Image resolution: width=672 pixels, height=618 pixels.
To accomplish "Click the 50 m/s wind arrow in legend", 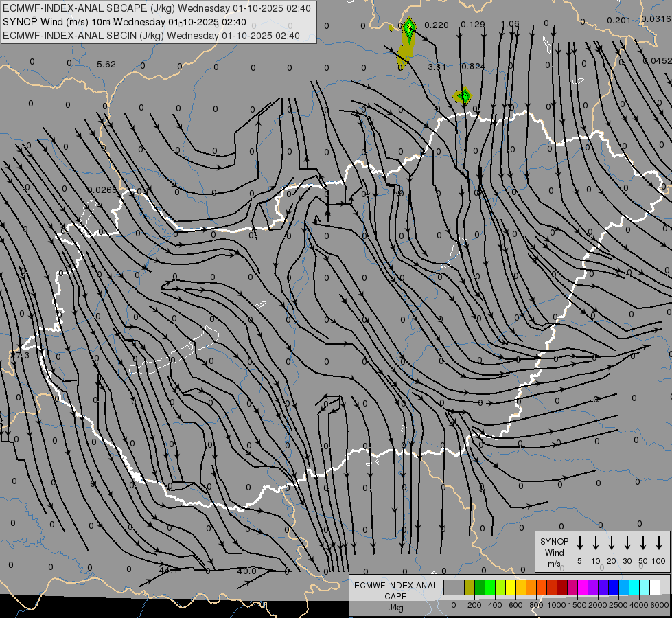I will click(x=643, y=543).
